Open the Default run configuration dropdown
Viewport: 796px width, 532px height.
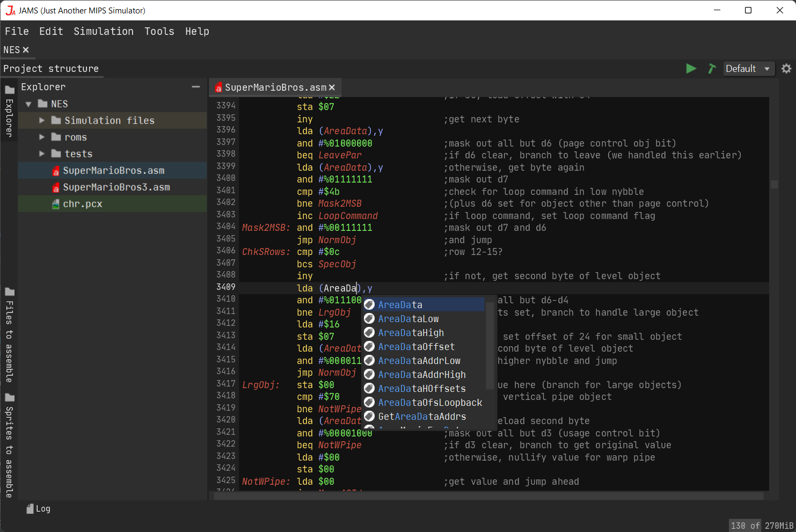click(748, 69)
